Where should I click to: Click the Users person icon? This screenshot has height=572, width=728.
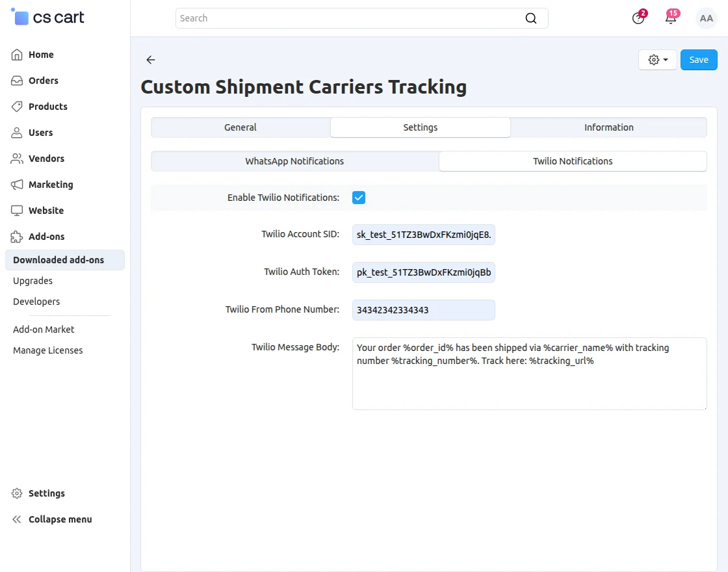click(x=17, y=133)
